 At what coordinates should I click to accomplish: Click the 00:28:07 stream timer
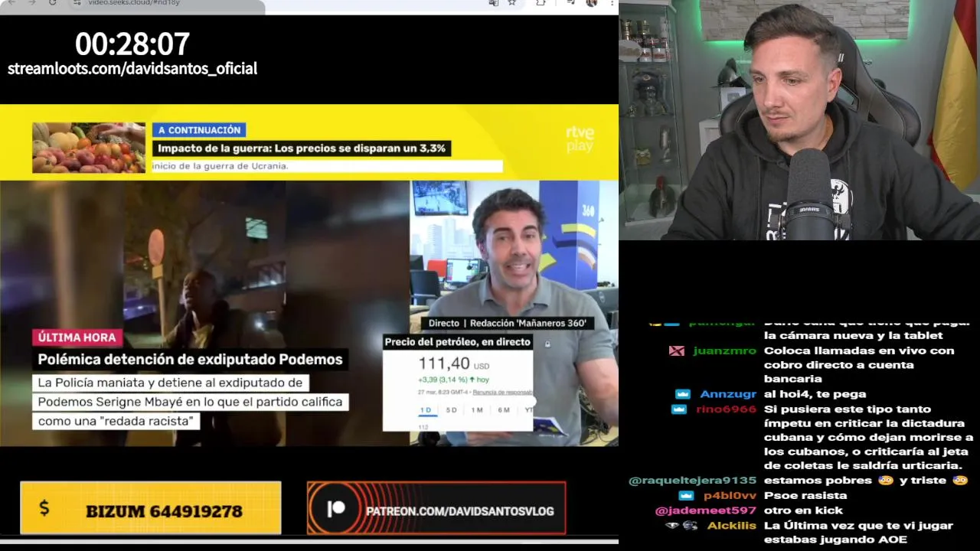point(132,44)
